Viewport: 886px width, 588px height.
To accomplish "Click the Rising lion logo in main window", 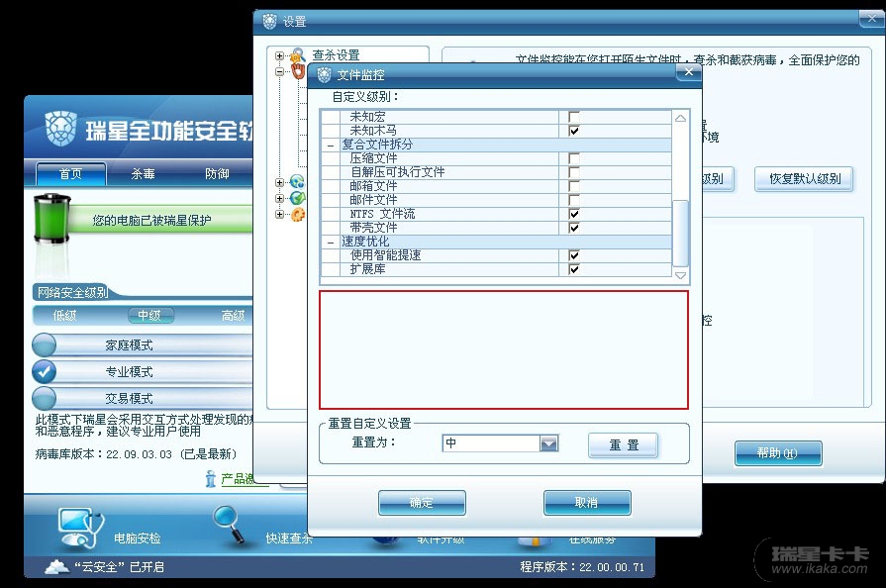I will 60,129.
